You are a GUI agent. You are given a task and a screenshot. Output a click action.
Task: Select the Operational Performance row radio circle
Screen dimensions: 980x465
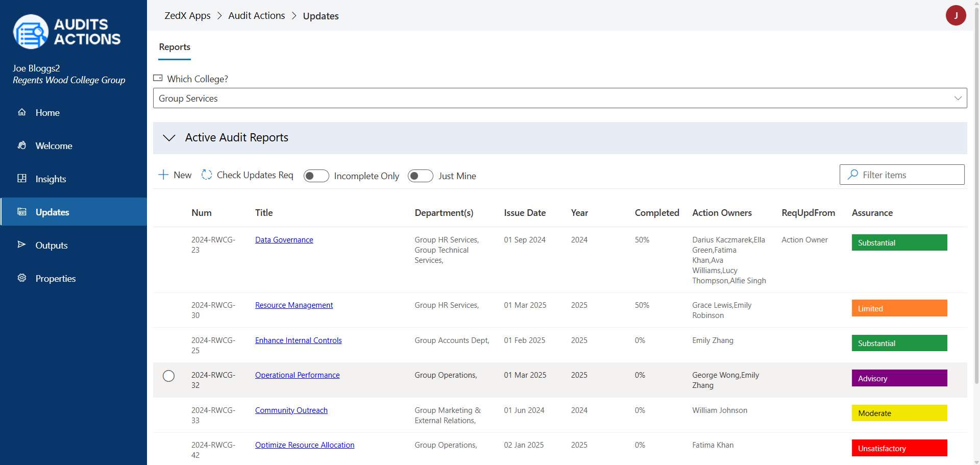[x=168, y=376]
